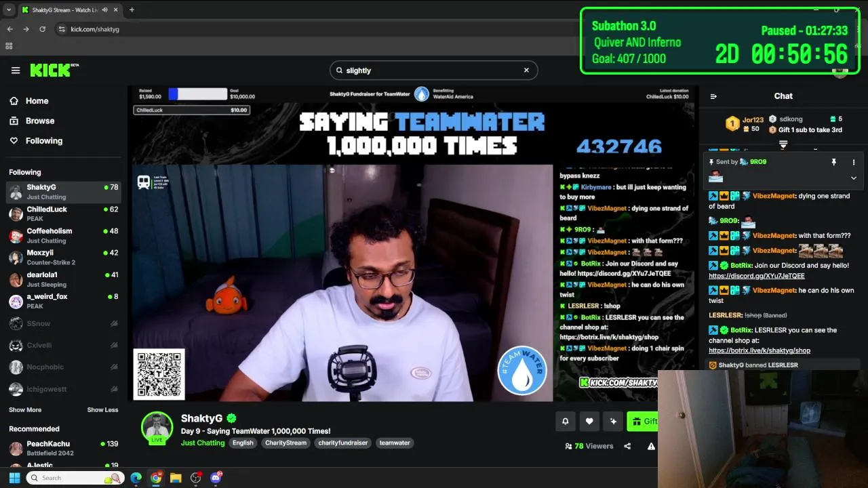Click the search box containing 'slightly'
Image resolution: width=868 pixels, height=488 pixels.
[x=434, y=70]
